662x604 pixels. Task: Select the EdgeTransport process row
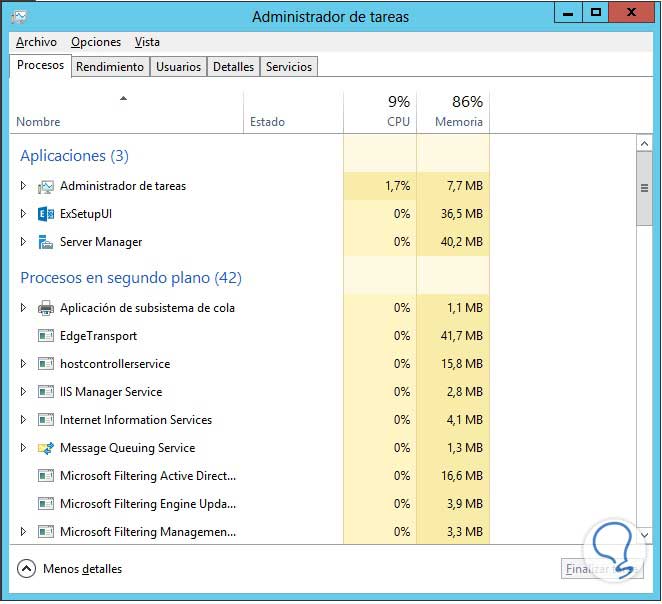tap(250, 336)
